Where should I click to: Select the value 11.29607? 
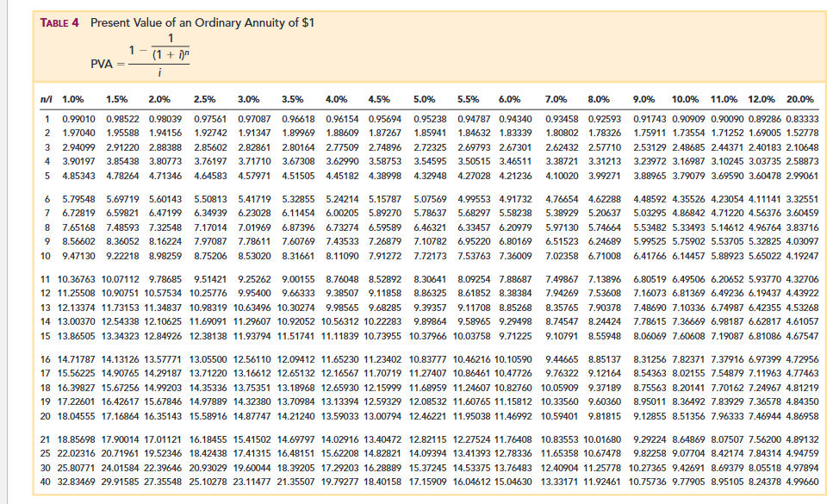[252, 321]
